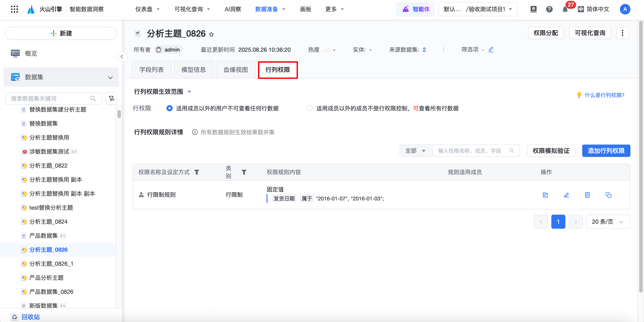This screenshot has height=322, width=644.
Task: Filter the 权限名称及设定方式 column
Action: coord(197,172)
